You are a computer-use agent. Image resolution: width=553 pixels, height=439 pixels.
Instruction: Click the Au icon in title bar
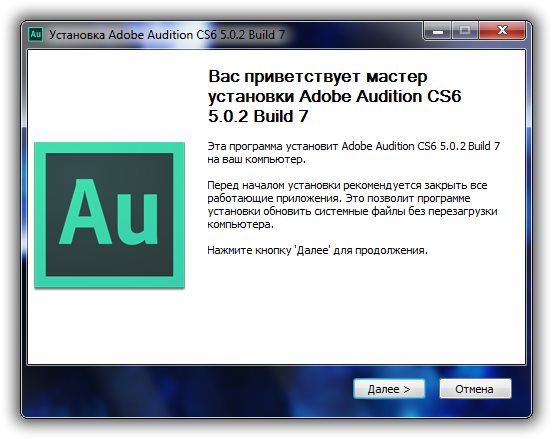[x=35, y=34]
